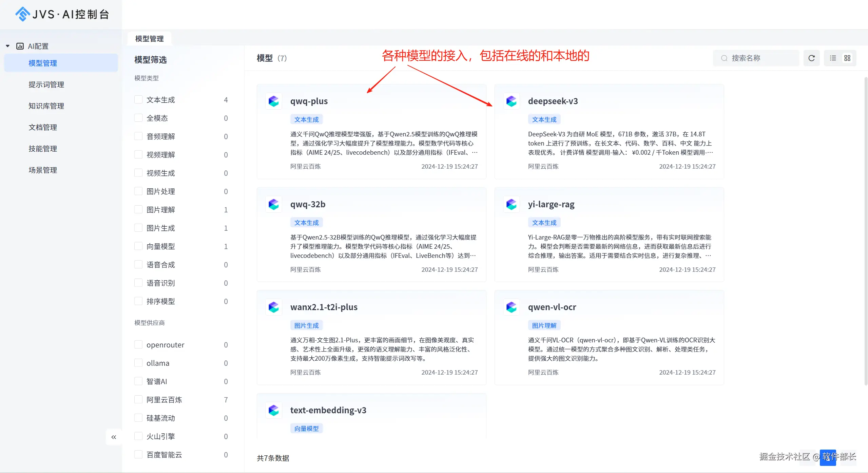Screen dimensions: 868x473
Task: Click the refresh icon beside search box
Action: (x=811, y=58)
